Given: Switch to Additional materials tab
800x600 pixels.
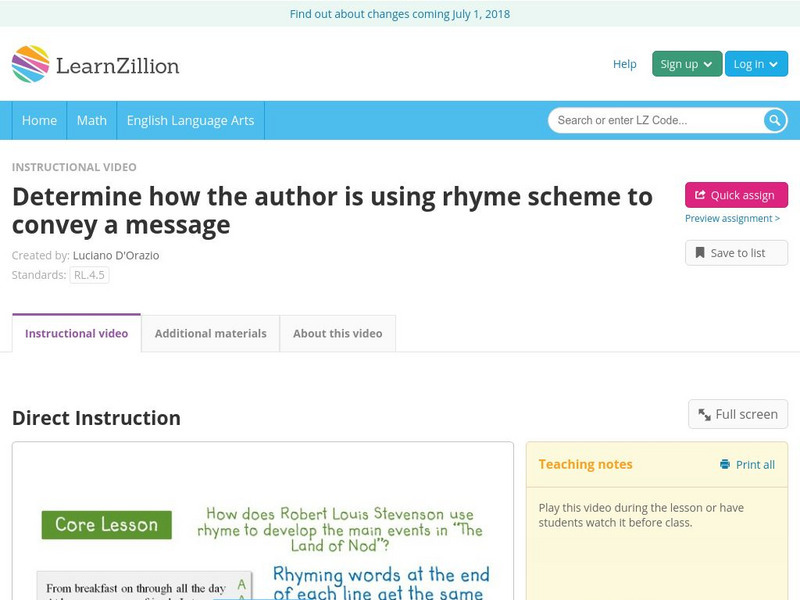Looking at the screenshot, I should [210, 333].
